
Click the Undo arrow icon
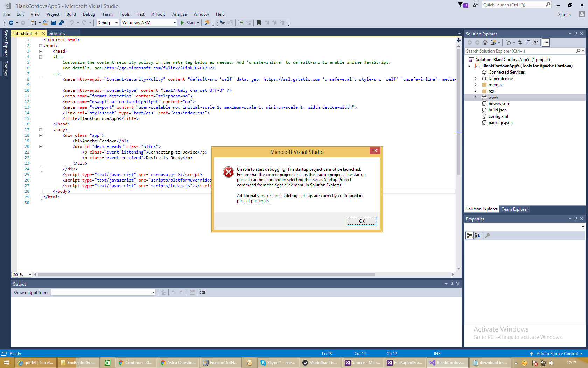click(x=72, y=23)
